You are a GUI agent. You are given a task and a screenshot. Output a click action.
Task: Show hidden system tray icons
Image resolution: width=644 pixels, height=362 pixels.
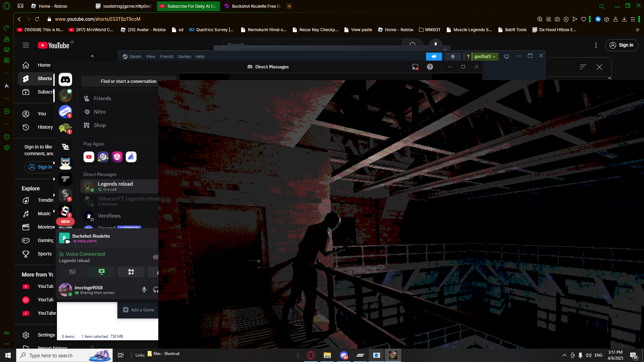(x=565, y=355)
